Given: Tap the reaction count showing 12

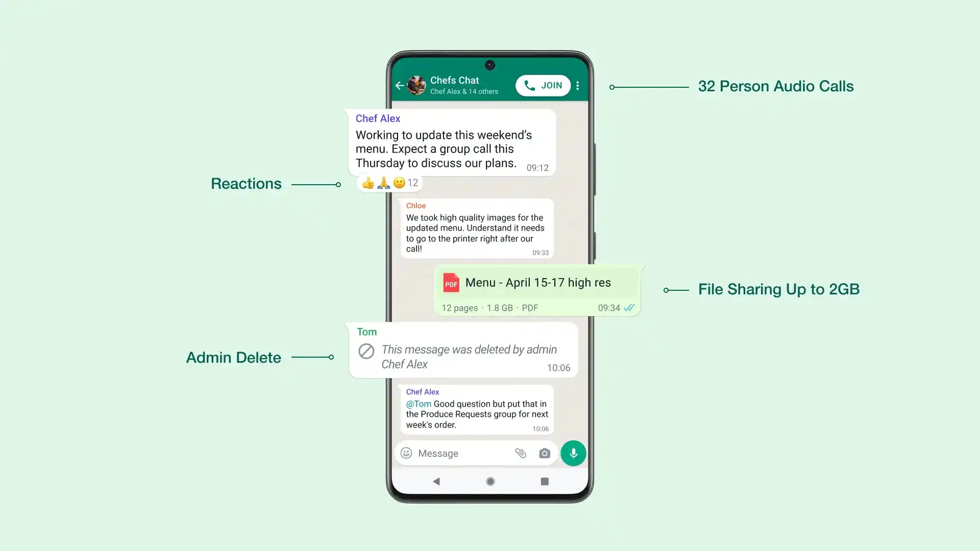Looking at the screenshot, I should (412, 182).
